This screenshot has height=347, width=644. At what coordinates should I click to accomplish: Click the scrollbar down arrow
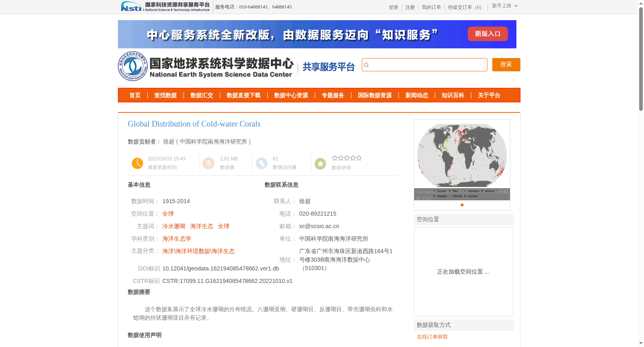click(641, 343)
